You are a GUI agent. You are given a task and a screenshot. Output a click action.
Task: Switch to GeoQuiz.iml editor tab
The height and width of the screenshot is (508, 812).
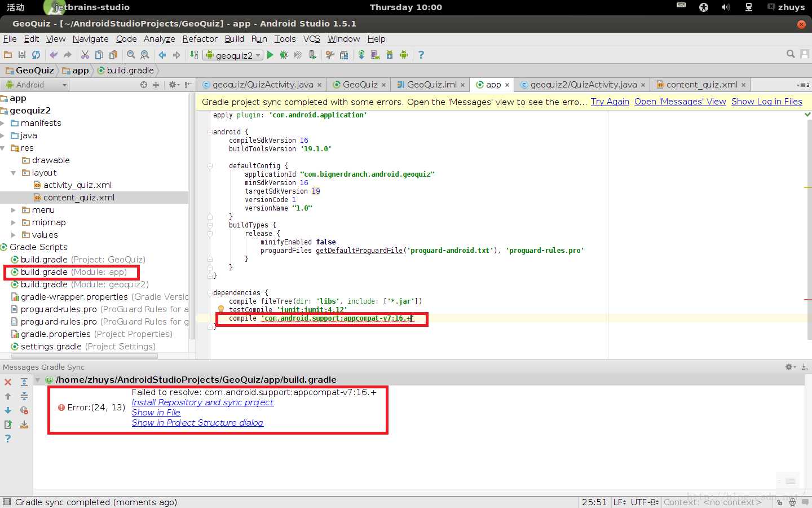(x=431, y=85)
